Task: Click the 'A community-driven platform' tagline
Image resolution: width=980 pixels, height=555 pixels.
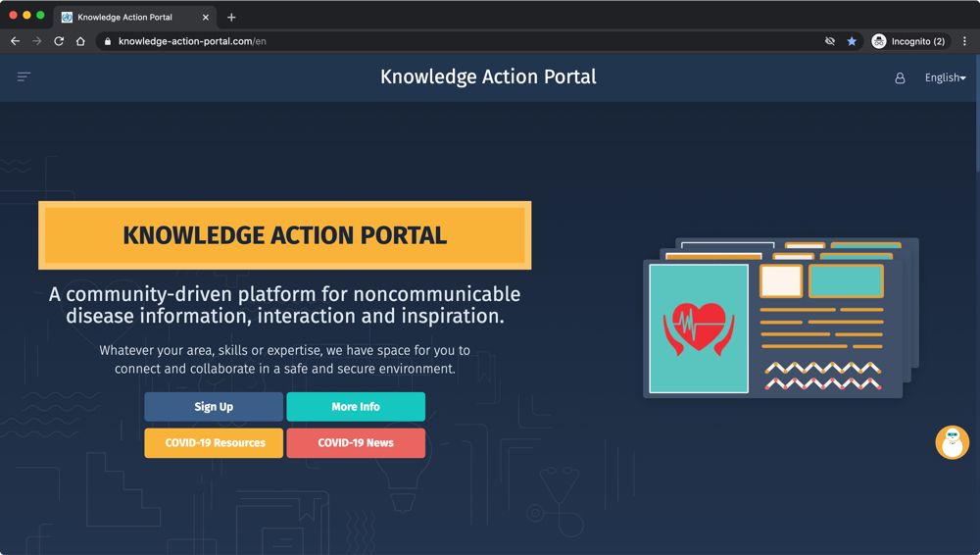Action: pyautogui.click(x=285, y=305)
